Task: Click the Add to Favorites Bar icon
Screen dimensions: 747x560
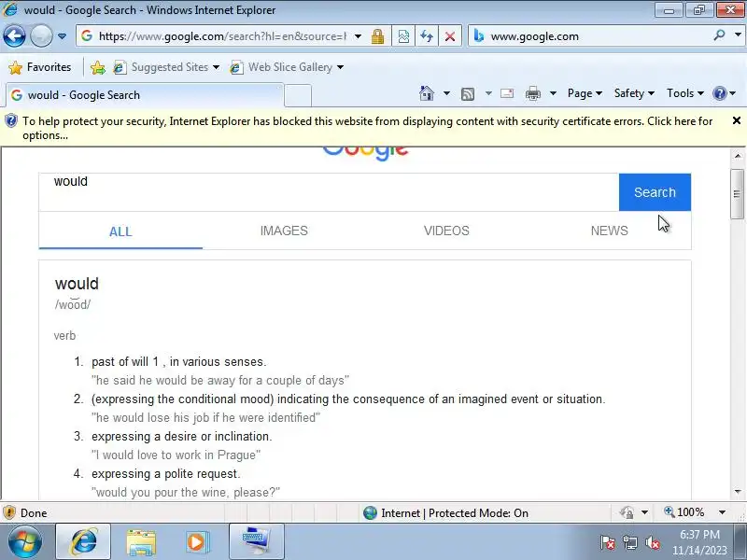Action: tap(98, 67)
